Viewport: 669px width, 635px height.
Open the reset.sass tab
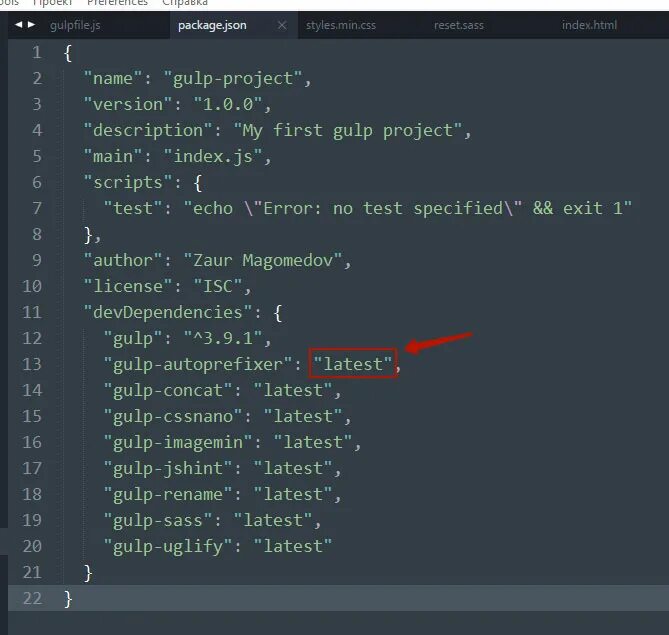click(459, 25)
